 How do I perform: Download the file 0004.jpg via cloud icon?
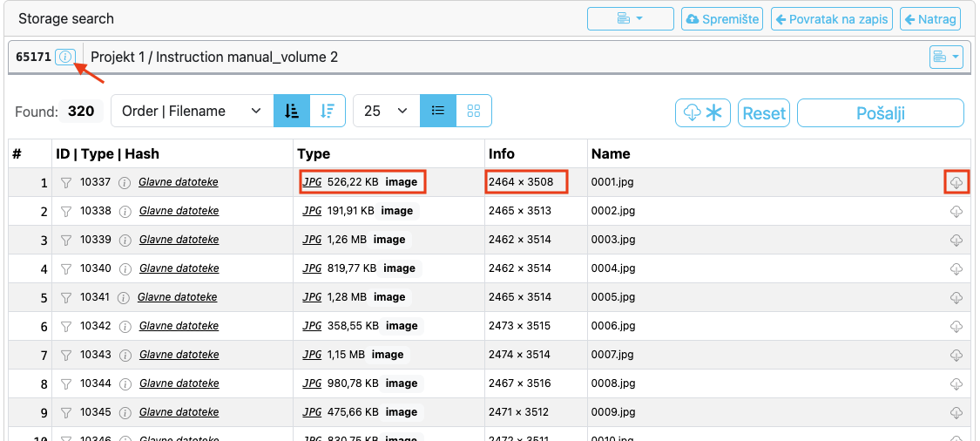(x=956, y=269)
